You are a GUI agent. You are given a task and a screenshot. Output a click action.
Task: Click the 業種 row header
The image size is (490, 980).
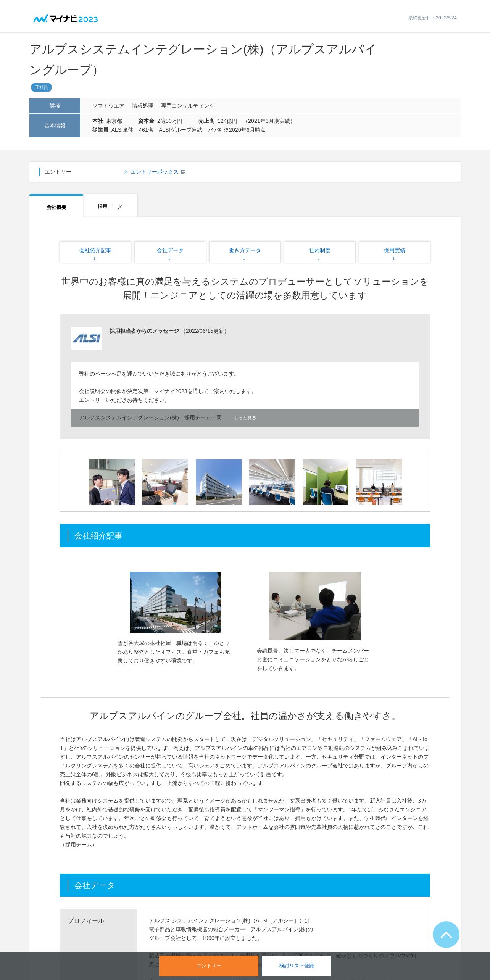tap(55, 106)
